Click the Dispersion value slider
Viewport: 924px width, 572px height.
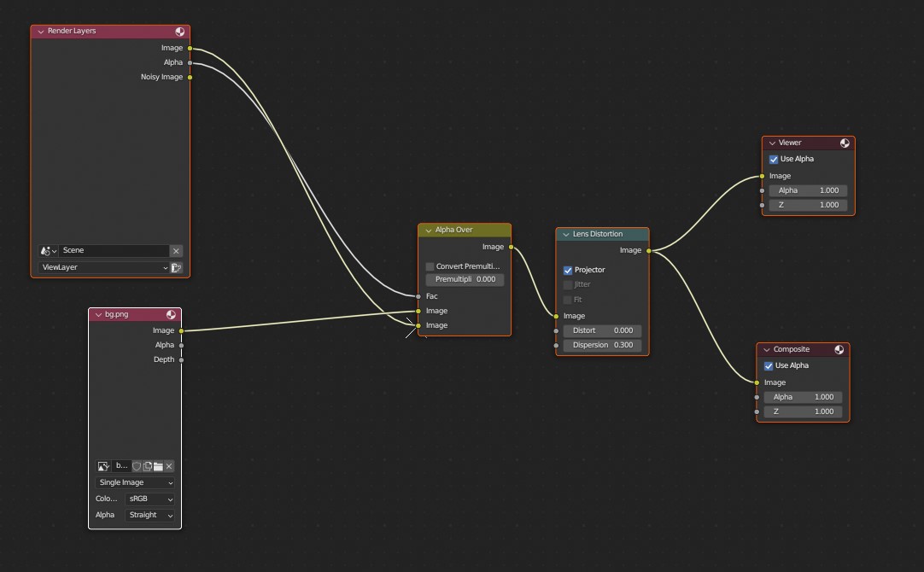click(x=602, y=346)
